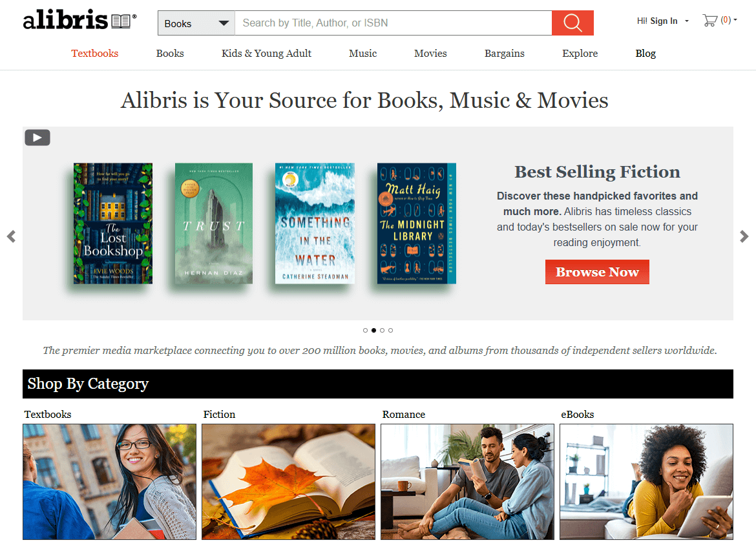756x549 pixels.
Task: Select the second active carousel dot
Action: 373,330
